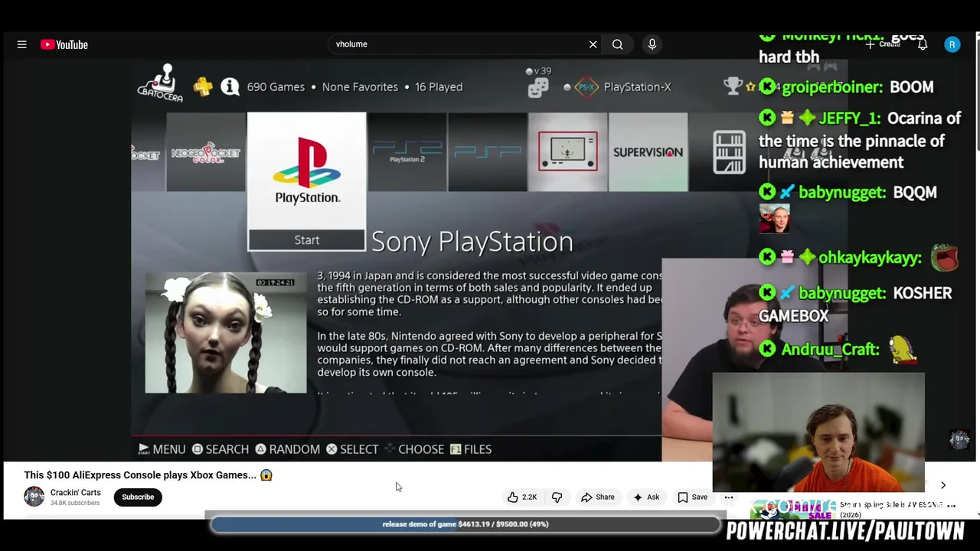Open YouTube notifications bell
The width and height of the screenshot is (980, 551).
pos(923,44)
